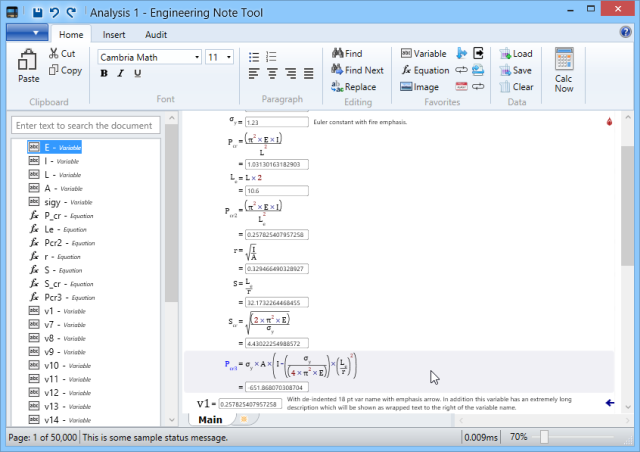Click the blue branching arrow favorite icon
This screenshot has width=640, height=452.
tap(462, 53)
